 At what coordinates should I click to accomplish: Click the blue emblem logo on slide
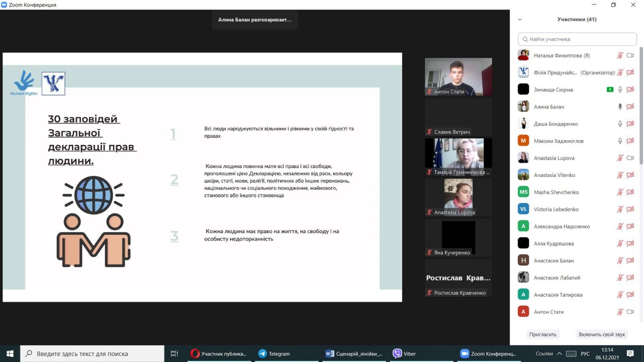point(54,83)
